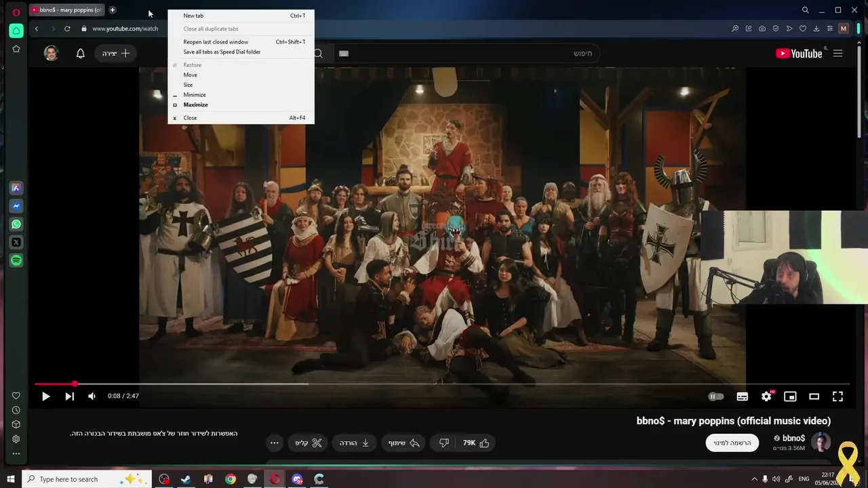Seek on the video progress bar
Viewport: 868px width, 488px height.
tap(442, 384)
